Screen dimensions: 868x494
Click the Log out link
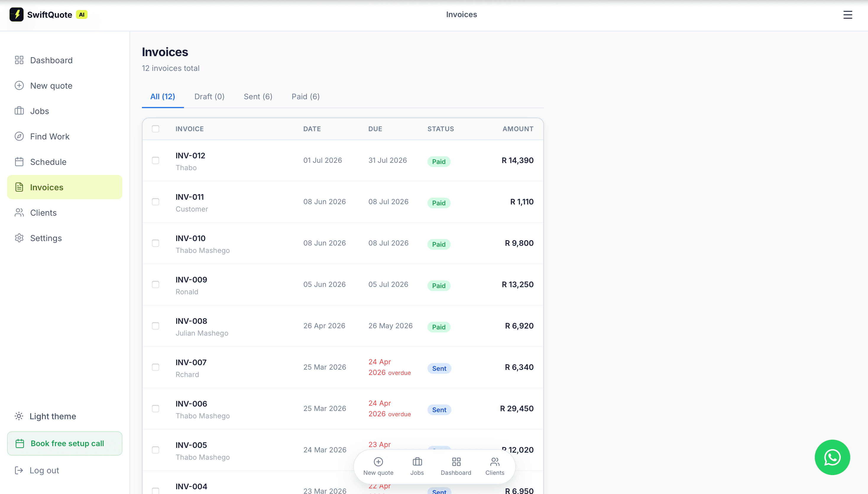click(x=44, y=470)
